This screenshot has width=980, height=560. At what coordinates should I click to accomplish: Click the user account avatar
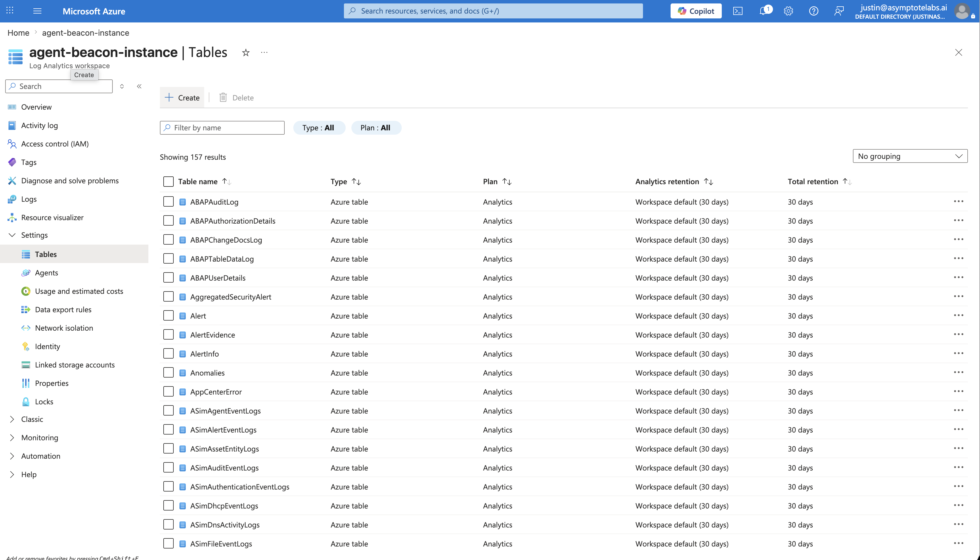pyautogui.click(x=962, y=11)
